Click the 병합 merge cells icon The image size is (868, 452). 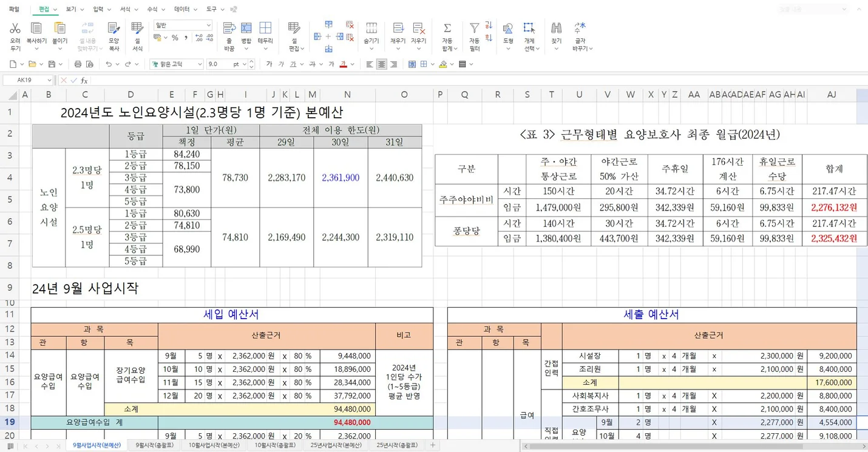point(246,28)
